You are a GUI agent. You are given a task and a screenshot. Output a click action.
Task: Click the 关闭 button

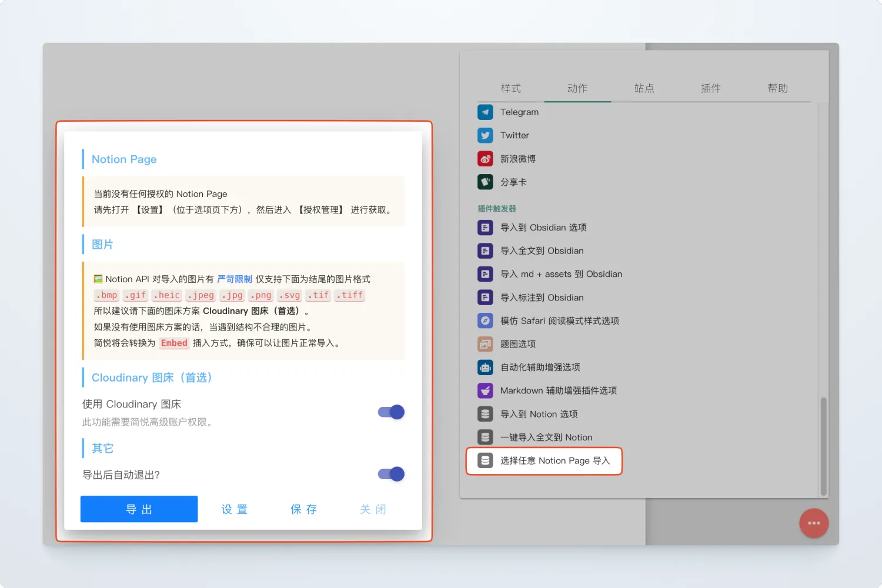pos(373,509)
